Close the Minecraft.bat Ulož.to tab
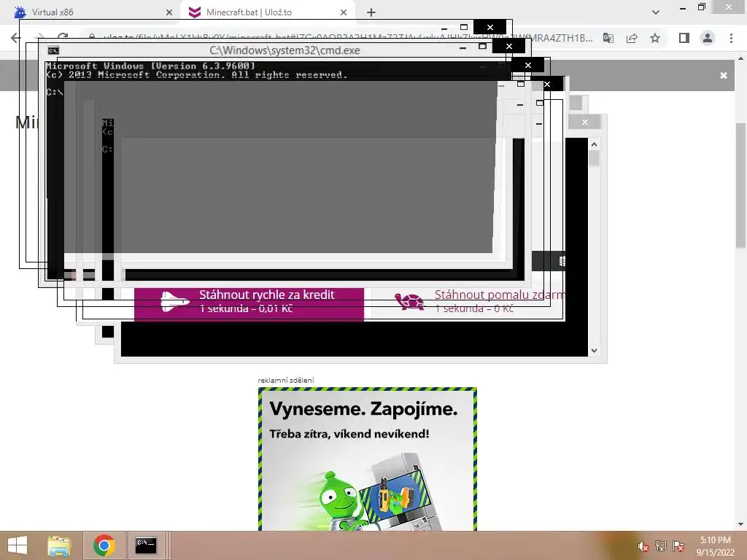The width and height of the screenshot is (747, 560). (344, 12)
